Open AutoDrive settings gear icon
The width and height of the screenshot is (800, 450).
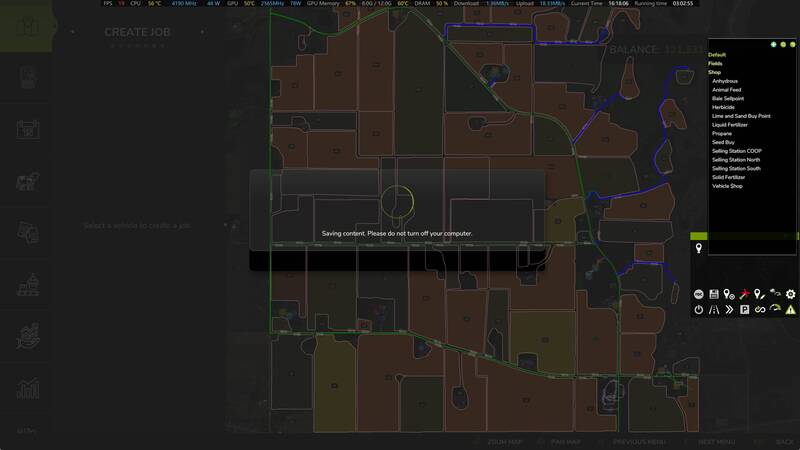790,294
